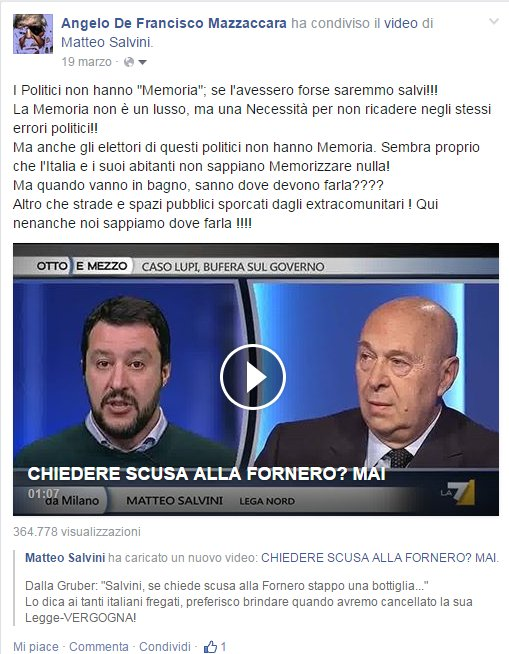
Task: Open Angelo De Francisco Mazzaccara's profile picture
Action: 33,34
